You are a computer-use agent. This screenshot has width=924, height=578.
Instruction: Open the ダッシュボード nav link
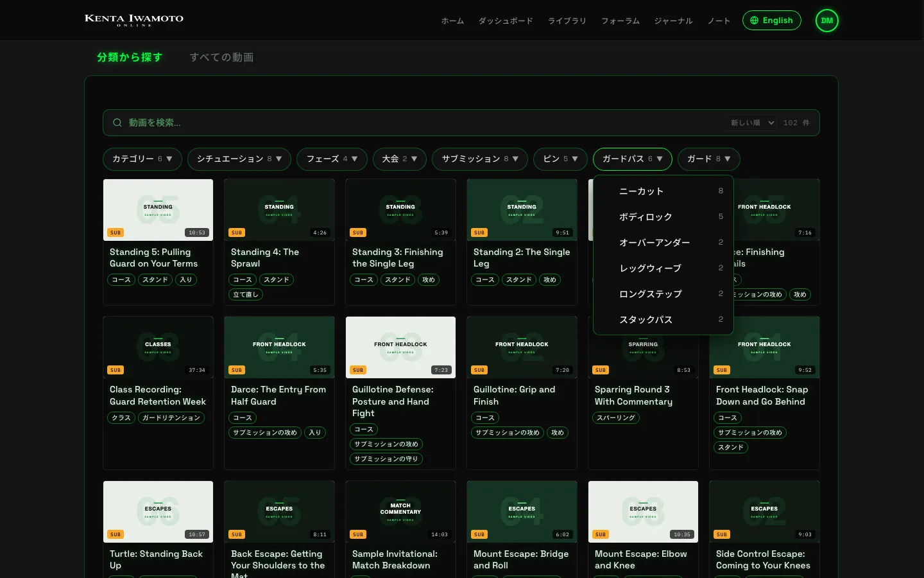point(506,21)
